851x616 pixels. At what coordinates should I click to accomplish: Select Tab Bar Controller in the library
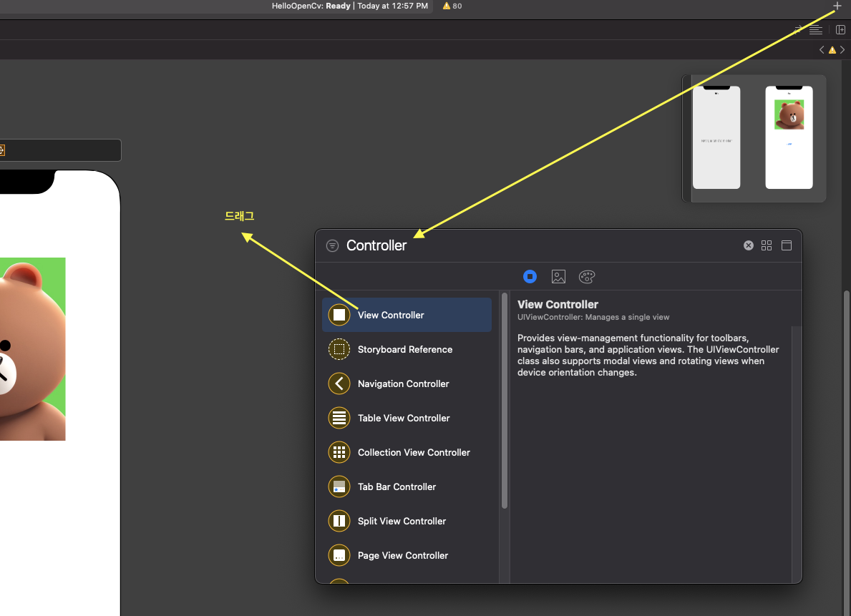pyautogui.click(x=407, y=487)
